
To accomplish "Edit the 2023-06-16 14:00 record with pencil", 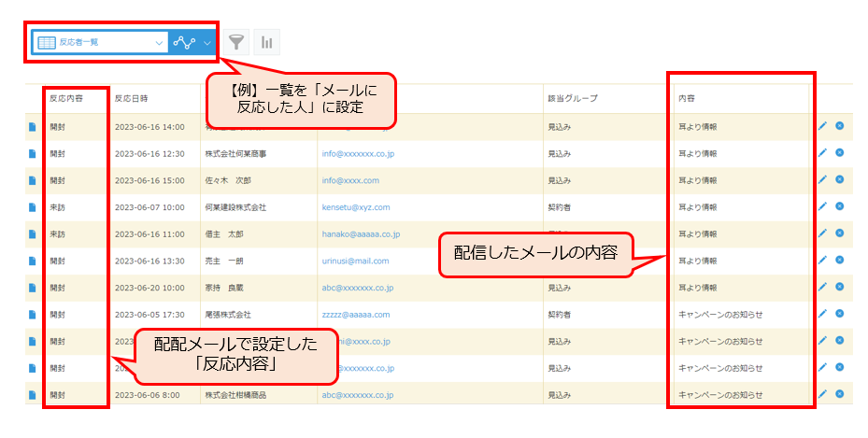I will pyautogui.click(x=822, y=126).
